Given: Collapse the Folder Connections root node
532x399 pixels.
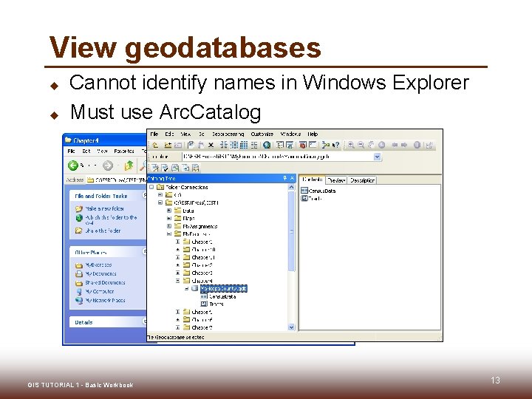Looking at the screenshot, I should (x=151, y=187).
